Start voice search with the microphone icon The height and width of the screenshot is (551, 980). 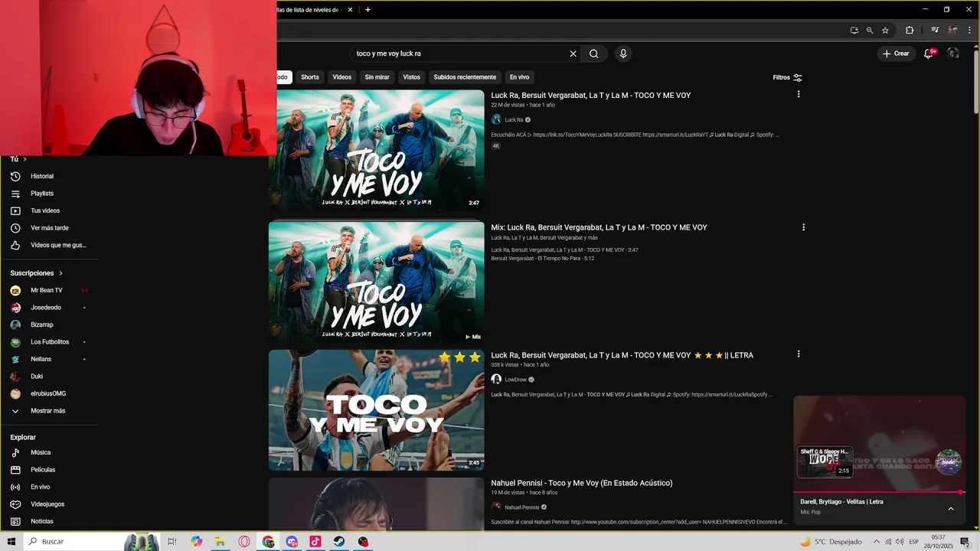[623, 54]
